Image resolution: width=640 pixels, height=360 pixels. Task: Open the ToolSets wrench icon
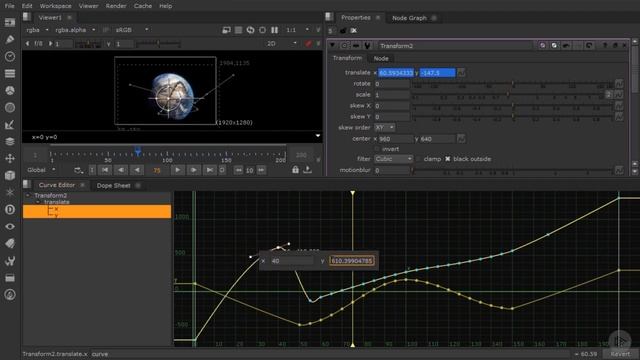10,261
